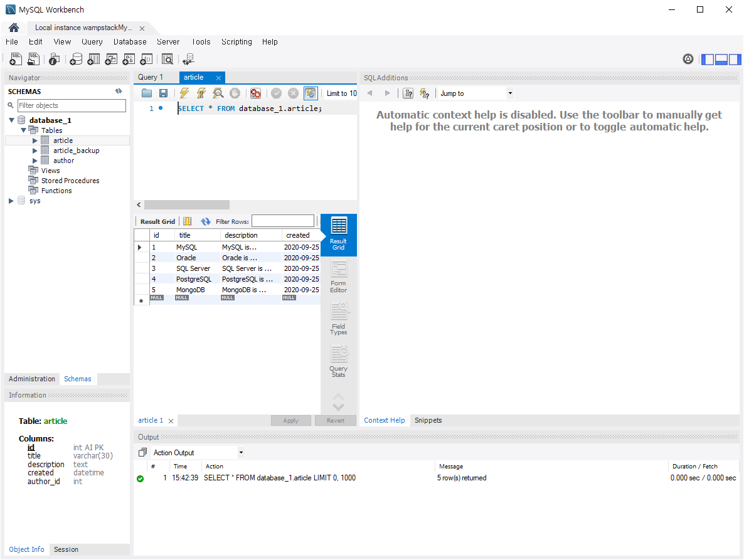
Task: Open script file in query editor
Action: pyautogui.click(x=147, y=93)
